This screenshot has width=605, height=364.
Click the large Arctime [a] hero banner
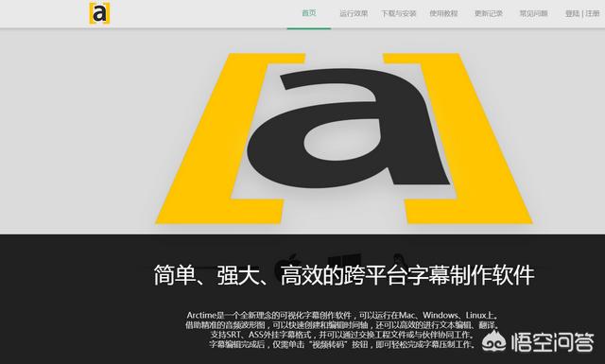point(343,138)
